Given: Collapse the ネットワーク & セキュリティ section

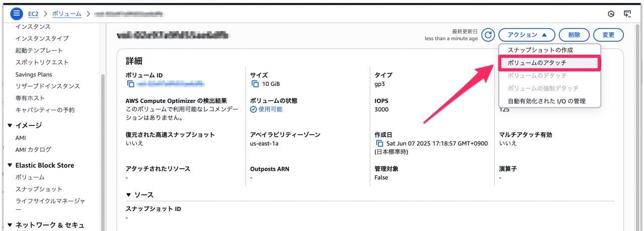Looking at the screenshot, I should point(10,225).
